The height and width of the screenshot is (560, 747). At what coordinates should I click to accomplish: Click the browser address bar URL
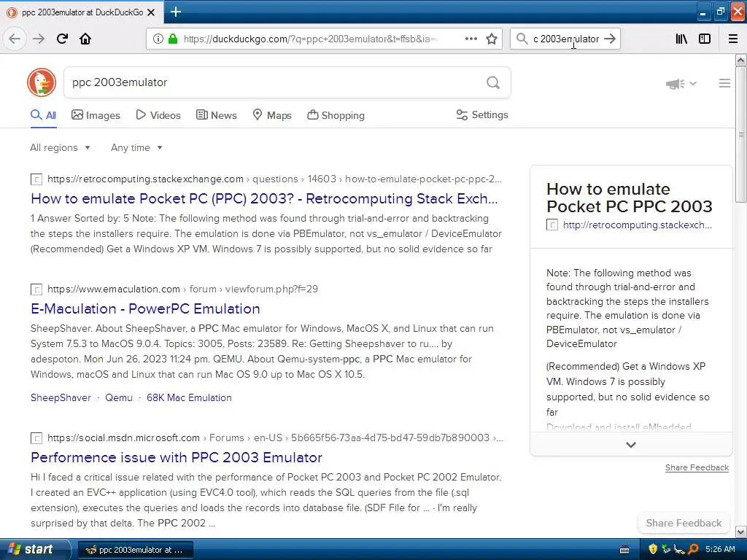pyautogui.click(x=310, y=39)
